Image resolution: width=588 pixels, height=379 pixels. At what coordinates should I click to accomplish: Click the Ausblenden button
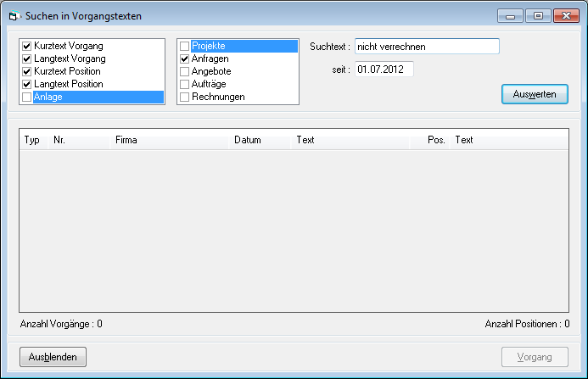click(53, 357)
